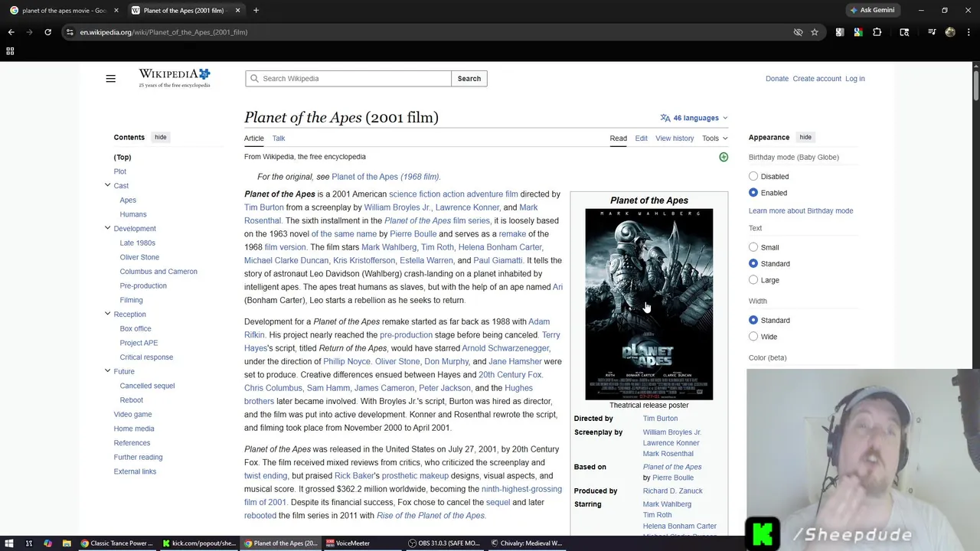Image resolution: width=980 pixels, height=551 pixels.
Task: Choose Small text size
Action: (x=753, y=247)
